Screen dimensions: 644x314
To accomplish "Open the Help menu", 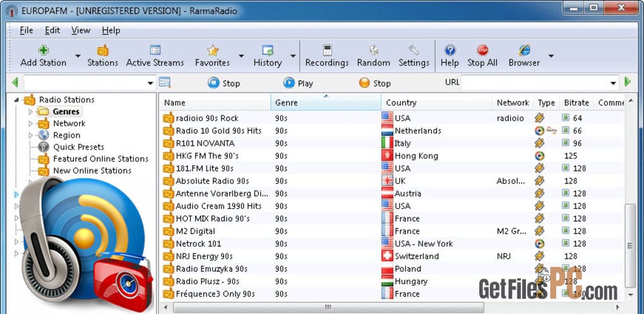I will [x=111, y=30].
